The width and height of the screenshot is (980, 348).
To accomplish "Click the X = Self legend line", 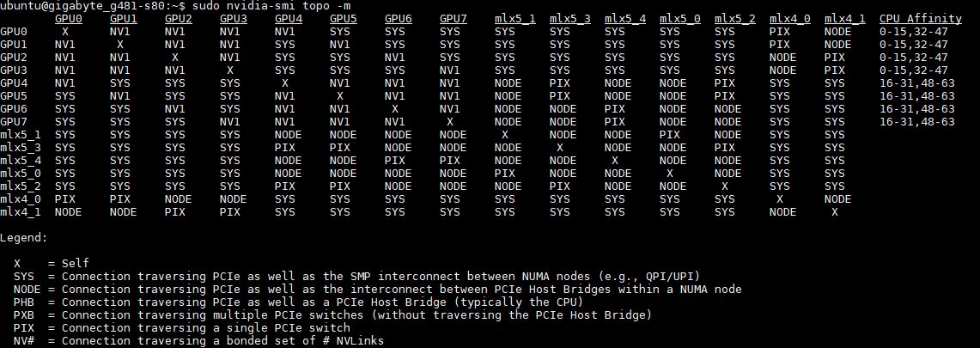I will coord(52,263).
